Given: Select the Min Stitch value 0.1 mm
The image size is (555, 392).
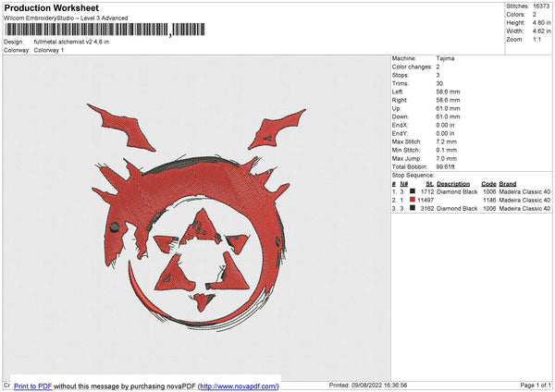Looking at the screenshot, I should click(x=447, y=150).
